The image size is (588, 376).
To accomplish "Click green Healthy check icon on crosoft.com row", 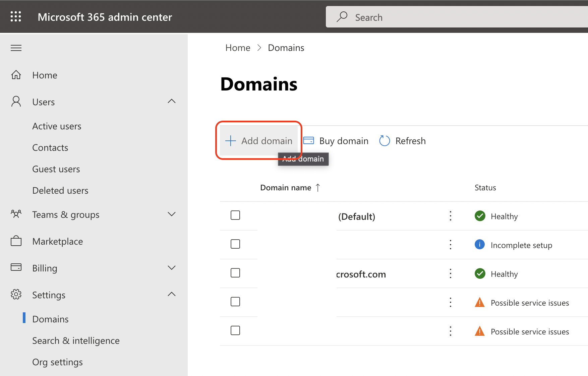I will tap(480, 273).
